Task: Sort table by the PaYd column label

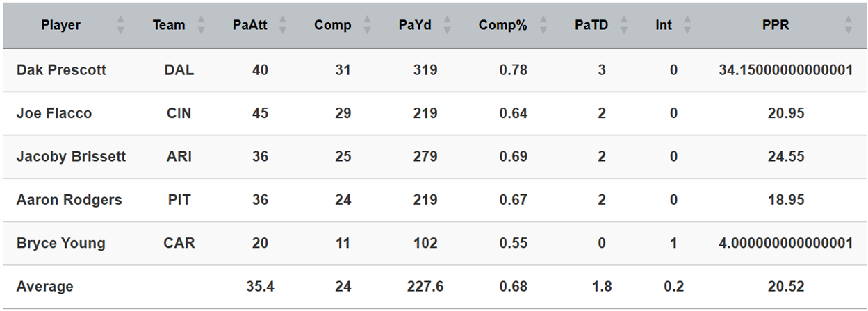Action: [415, 26]
